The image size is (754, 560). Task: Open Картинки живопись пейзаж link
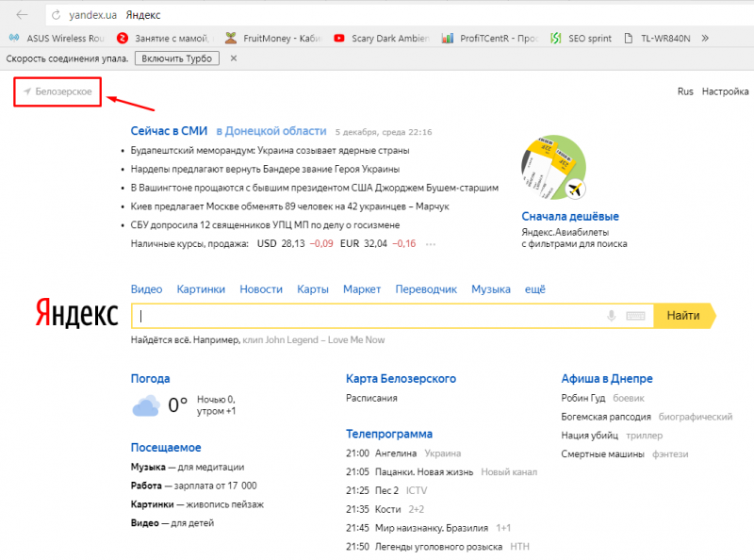click(197, 504)
